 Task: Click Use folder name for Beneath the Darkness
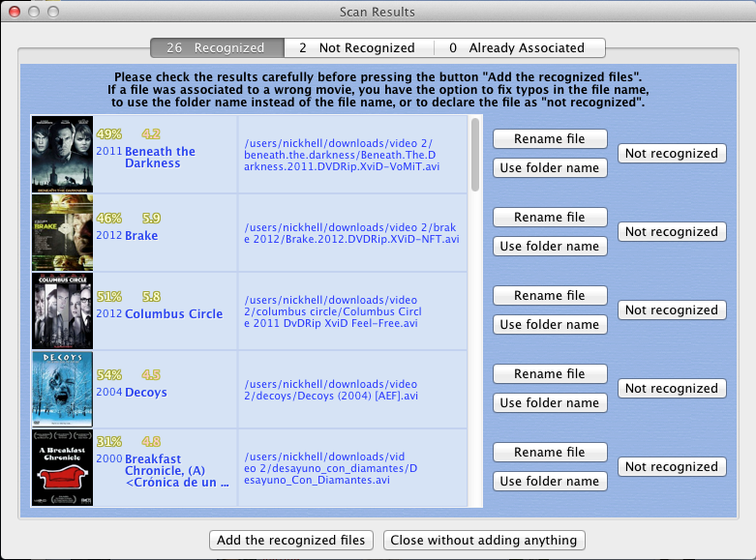pyautogui.click(x=550, y=167)
